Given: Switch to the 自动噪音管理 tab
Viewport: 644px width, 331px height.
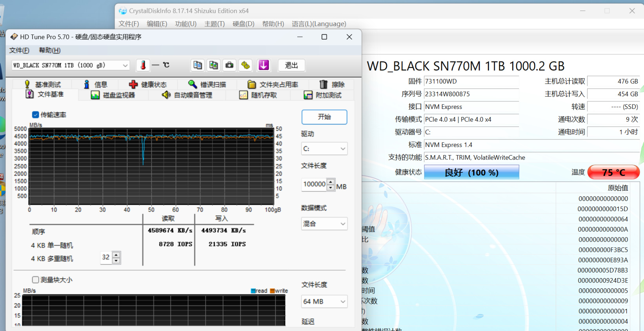Looking at the screenshot, I should point(187,95).
